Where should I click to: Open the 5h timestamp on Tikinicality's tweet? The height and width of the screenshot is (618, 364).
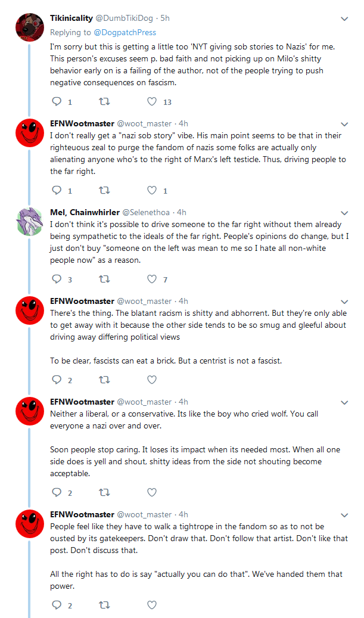pyautogui.click(x=165, y=18)
